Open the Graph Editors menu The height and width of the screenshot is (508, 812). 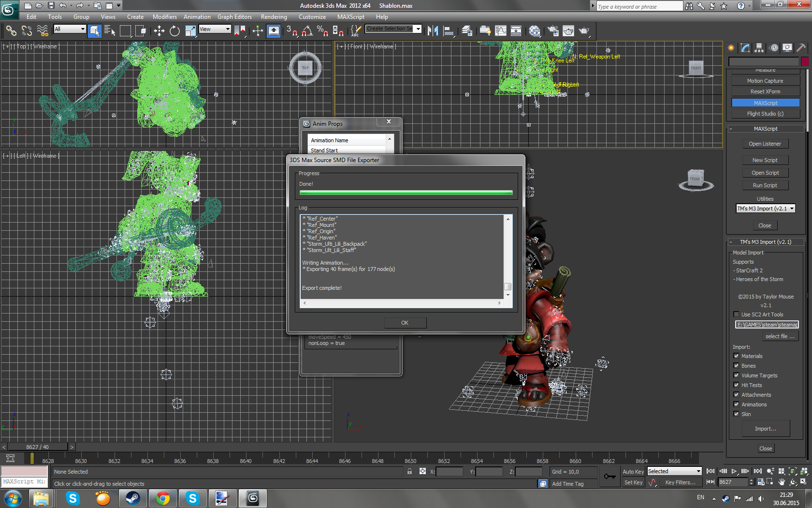click(x=234, y=17)
